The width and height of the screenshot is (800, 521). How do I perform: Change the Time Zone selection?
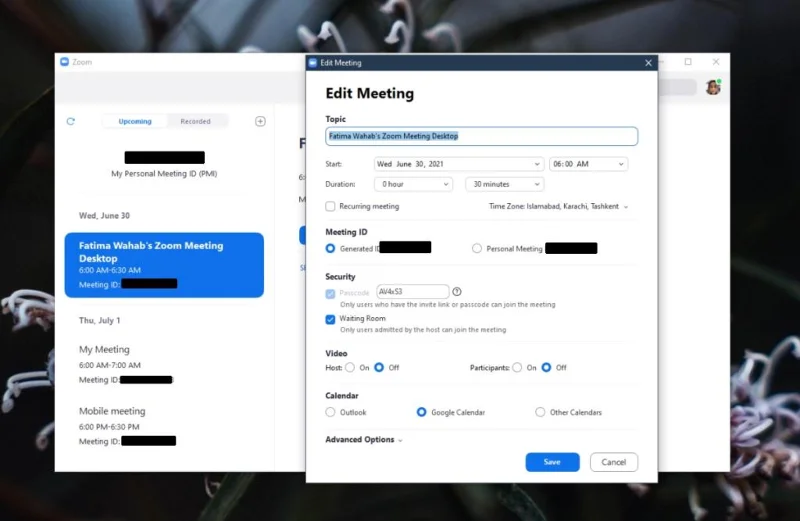tap(558, 206)
